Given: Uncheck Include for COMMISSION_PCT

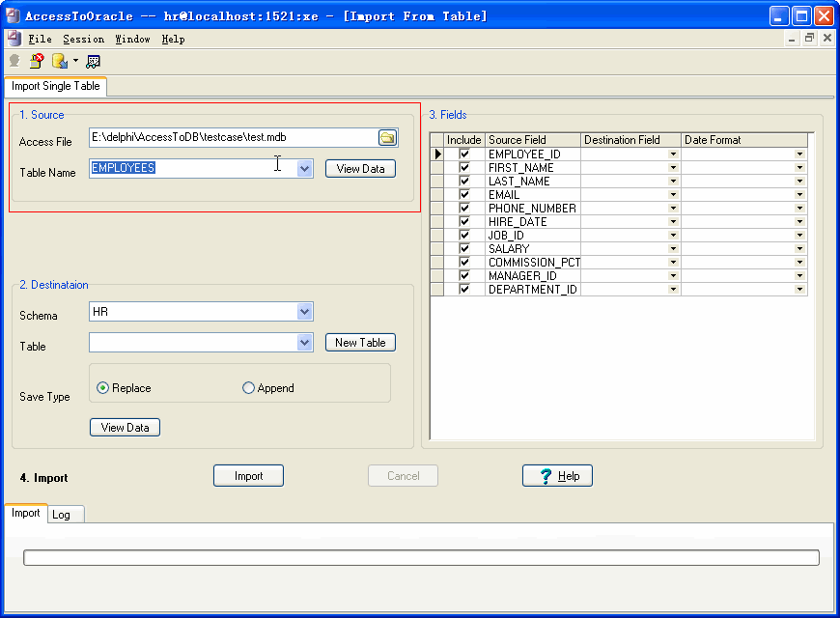Looking at the screenshot, I should [464, 262].
